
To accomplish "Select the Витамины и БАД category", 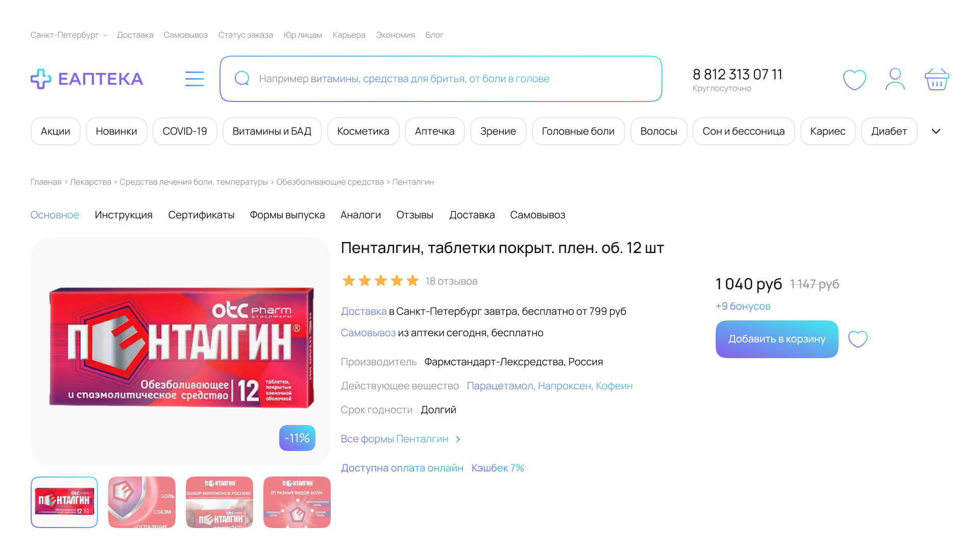I will (x=272, y=132).
